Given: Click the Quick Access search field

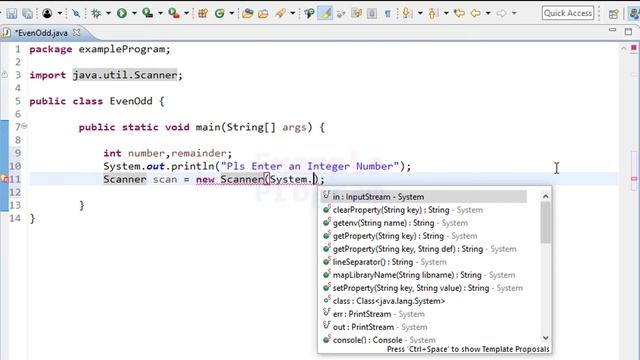Looking at the screenshot, I should coord(568,13).
